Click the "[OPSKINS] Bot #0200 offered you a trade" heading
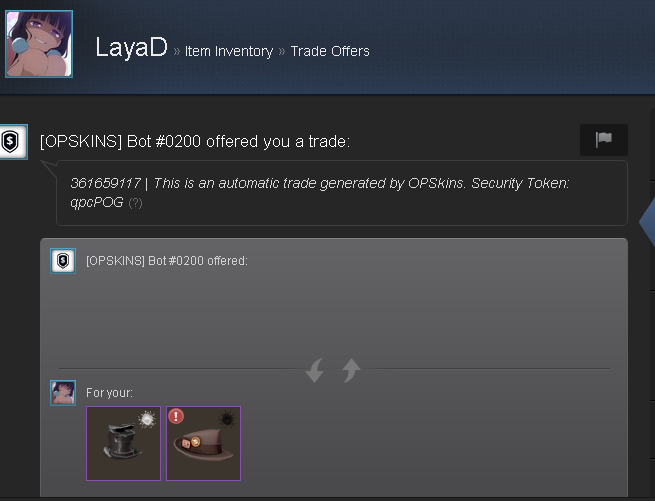 (195, 142)
